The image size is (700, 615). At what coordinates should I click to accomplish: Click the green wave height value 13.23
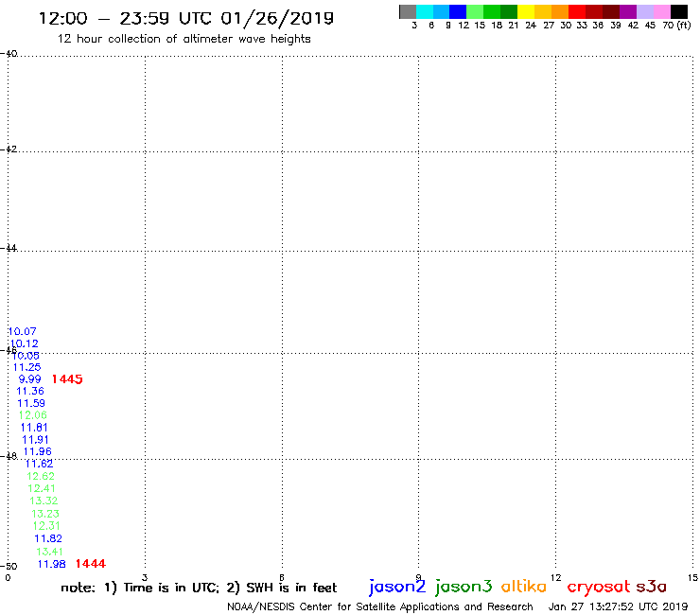click(45, 514)
